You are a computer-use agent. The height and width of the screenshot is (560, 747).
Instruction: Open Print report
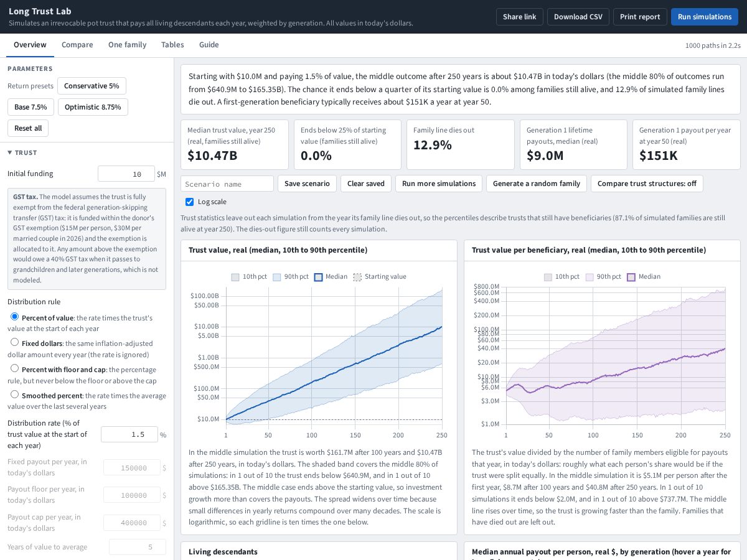640,17
